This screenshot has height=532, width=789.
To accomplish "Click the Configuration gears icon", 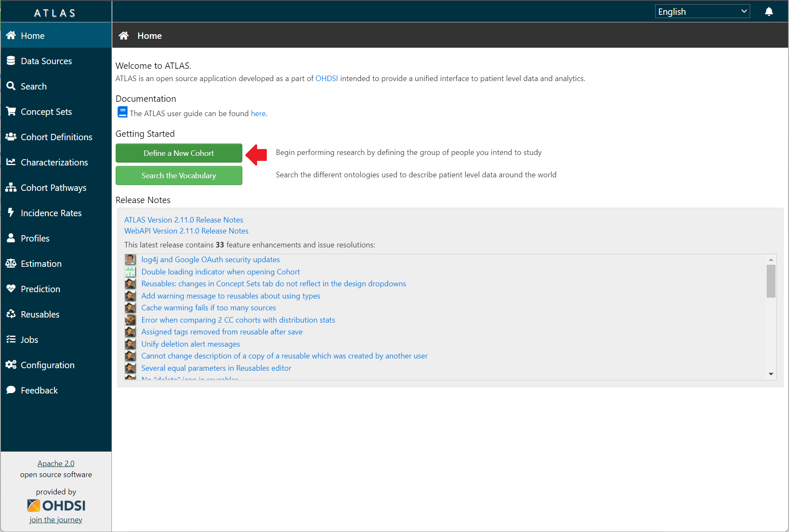I will tap(11, 365).
